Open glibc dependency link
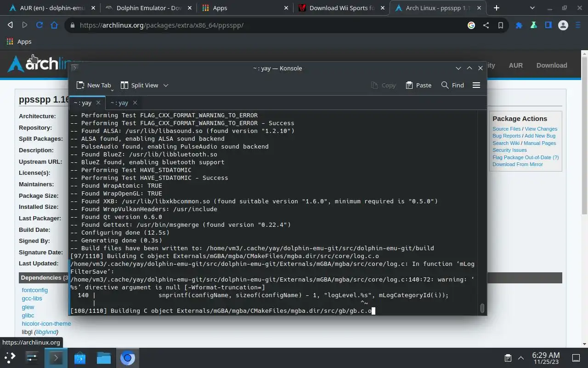588x368 pixels. 28,315
